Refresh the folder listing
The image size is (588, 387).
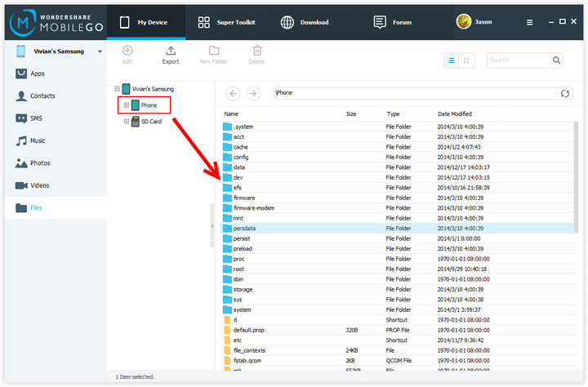565,93
